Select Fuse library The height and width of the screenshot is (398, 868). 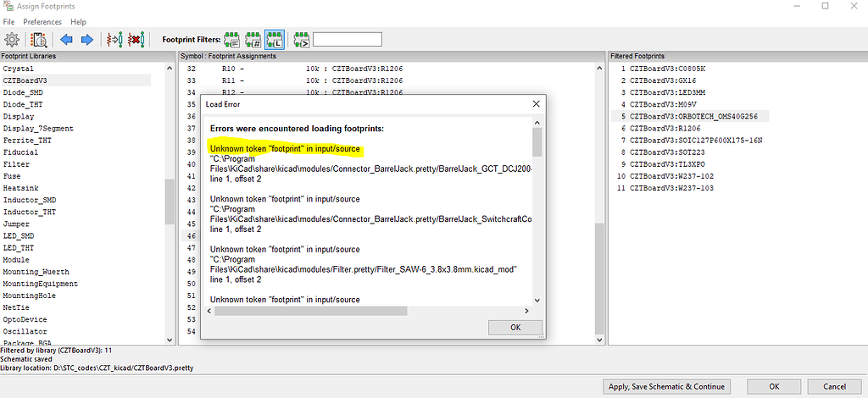pos(12,176)
